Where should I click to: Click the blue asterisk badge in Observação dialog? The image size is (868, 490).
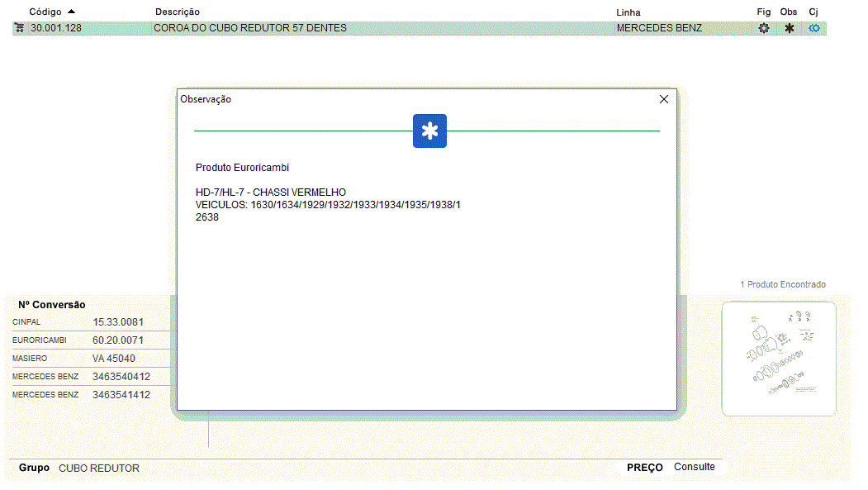point(429,131)
